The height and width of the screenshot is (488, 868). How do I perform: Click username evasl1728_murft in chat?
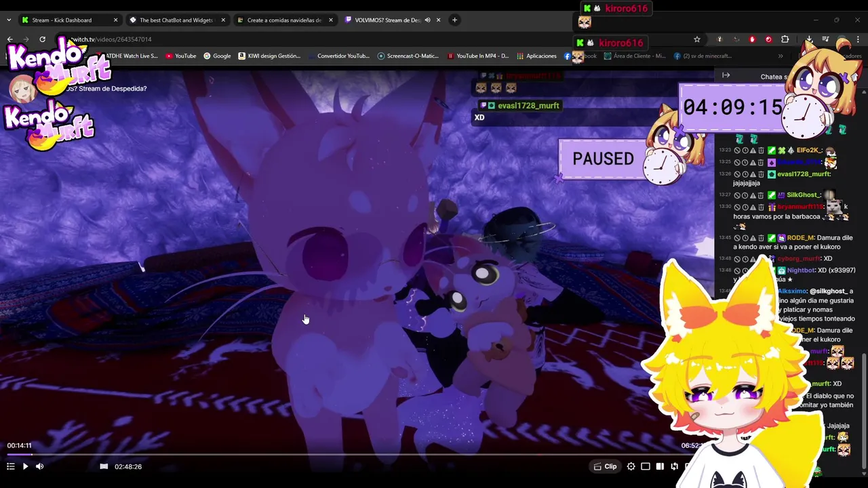pos(804,174)
